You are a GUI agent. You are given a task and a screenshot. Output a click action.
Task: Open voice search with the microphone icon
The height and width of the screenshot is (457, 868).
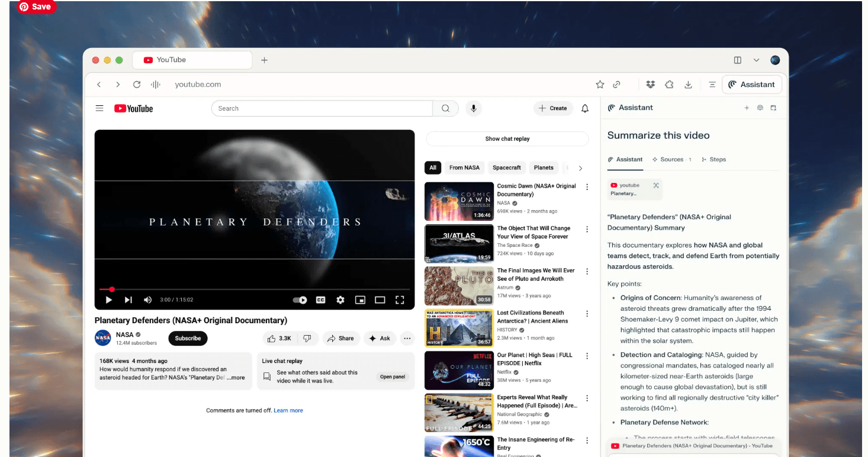(473, 108)
